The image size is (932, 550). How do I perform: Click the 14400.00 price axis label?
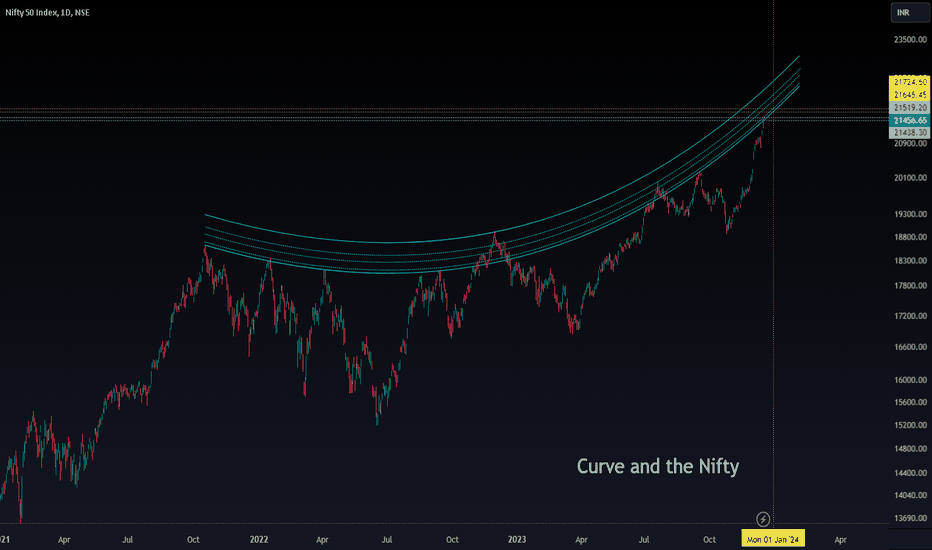click(910, 473)
